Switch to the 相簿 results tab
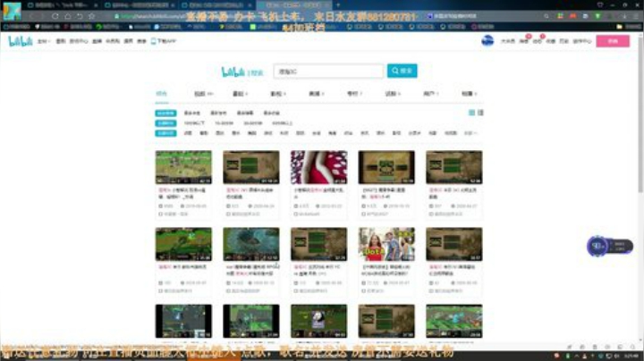This screenshot has height=361, width=644. point(469,94)
